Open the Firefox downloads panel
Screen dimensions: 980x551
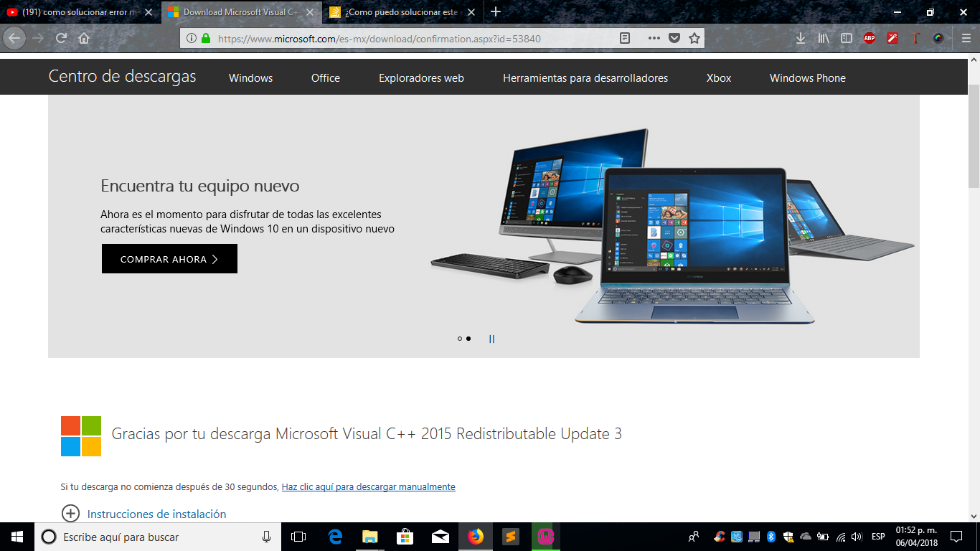click(801, 38)
